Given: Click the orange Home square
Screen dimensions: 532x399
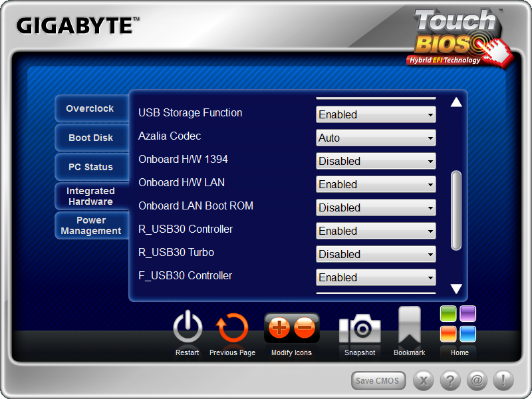Looking at the screenshot, I should pos(448,334).
